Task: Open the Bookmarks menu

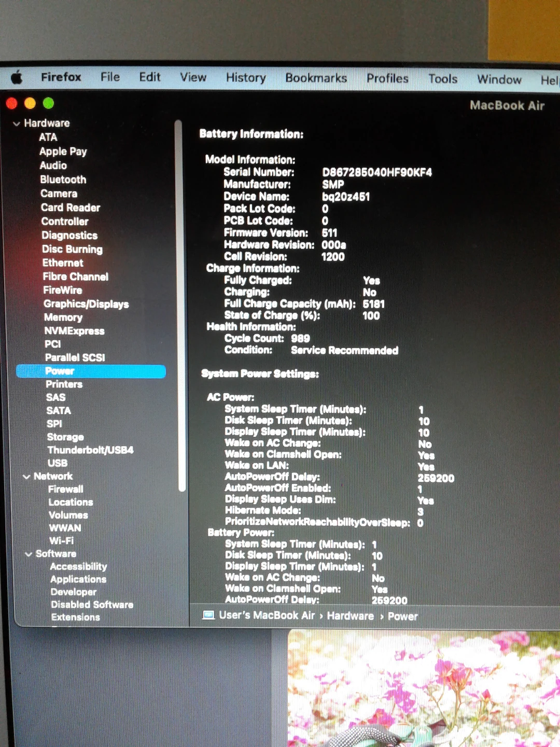Action: click(316, 78)
